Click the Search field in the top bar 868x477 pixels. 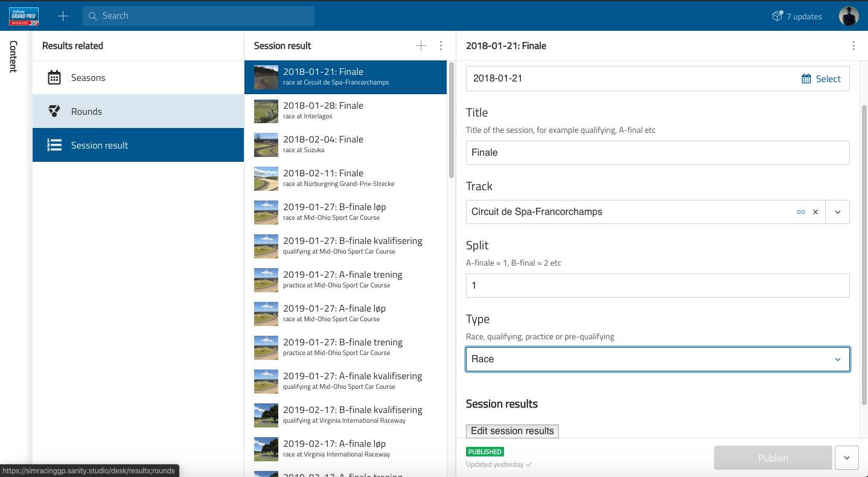[199, 16]
